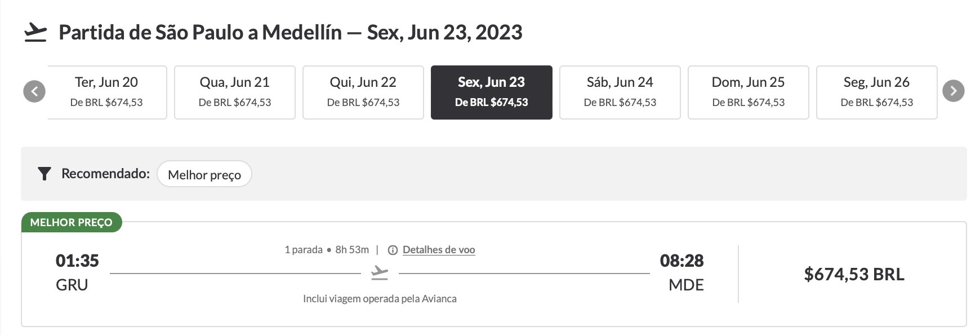Toggle the Melhor preço filter chip
The image size is (980, 335).
click(204, 174)
